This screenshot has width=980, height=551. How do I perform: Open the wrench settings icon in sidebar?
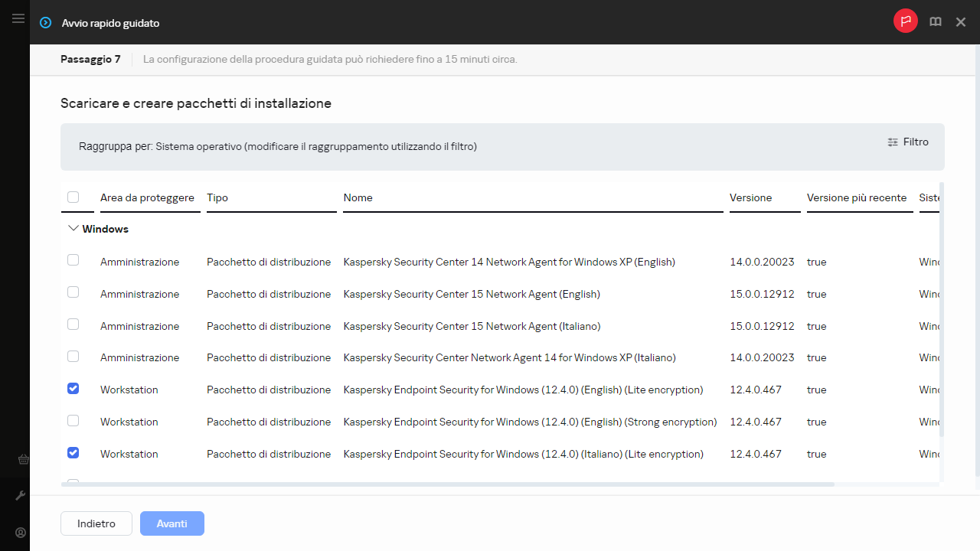(21, 496)
